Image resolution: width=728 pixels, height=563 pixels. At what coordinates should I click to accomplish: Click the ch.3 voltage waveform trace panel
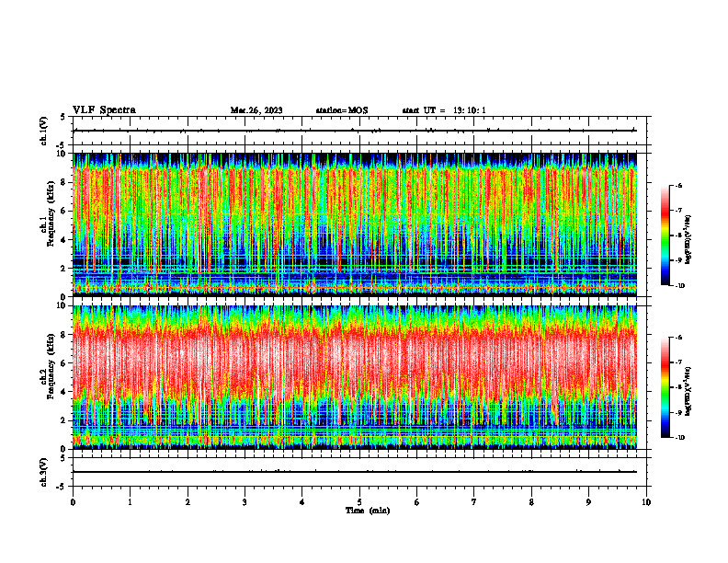click(361, 472)
